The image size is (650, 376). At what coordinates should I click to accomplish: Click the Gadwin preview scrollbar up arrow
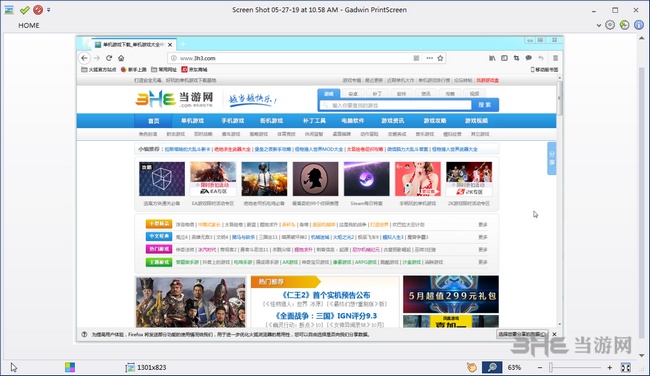point(642,38)
